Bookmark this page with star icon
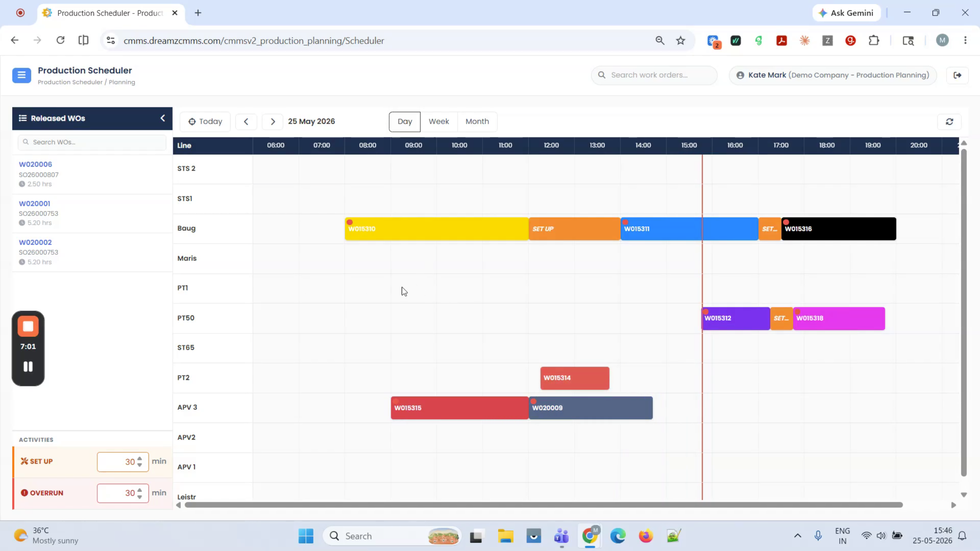The width and height of the screenshot is (980, 551). click(680, 40)
